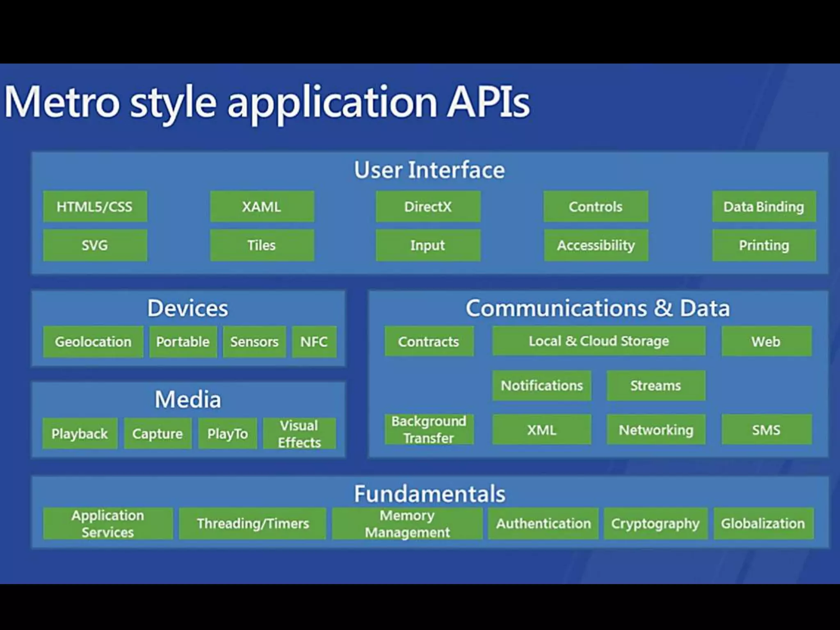Click the HTML5/CSS box

click(95, 206)
